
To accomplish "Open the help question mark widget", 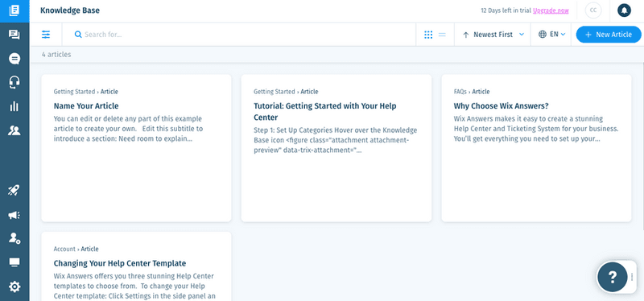I will tap(613, 277).
